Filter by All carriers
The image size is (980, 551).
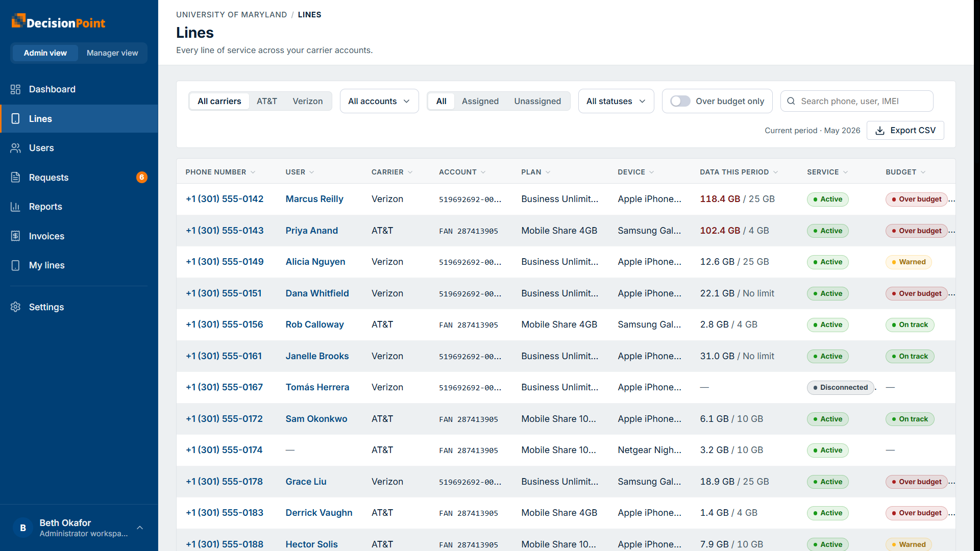[x=219, y=101]
